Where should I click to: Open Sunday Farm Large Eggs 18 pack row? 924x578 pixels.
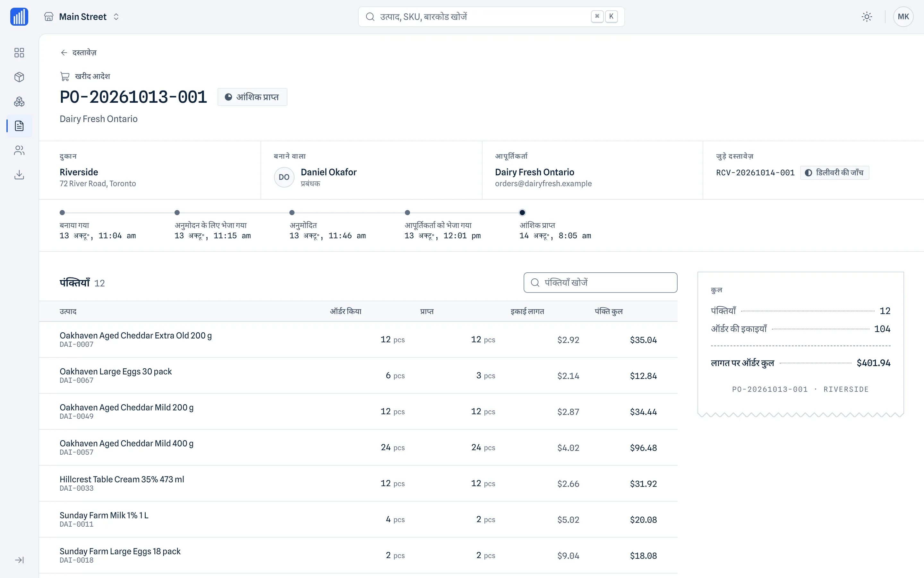[358, 555]
